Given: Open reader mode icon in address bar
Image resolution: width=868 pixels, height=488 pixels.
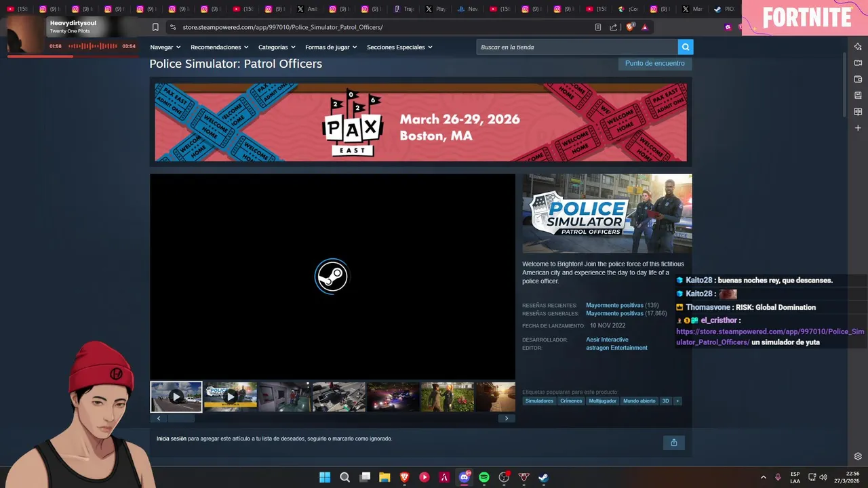Looking at the screenshot, I should coord(597,27).
